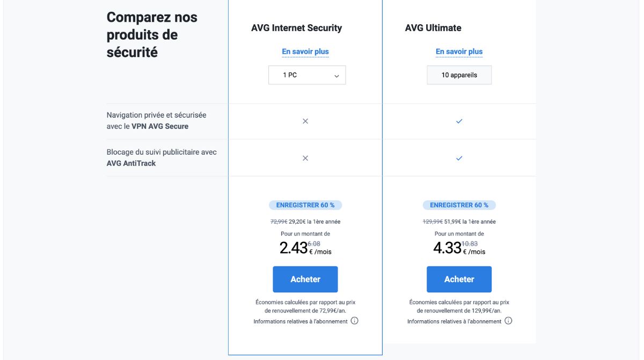Open the 1 PC device selector dropdown
Image resolution: width=644 pixels, height=360 pixels.
tap(306, 75)
